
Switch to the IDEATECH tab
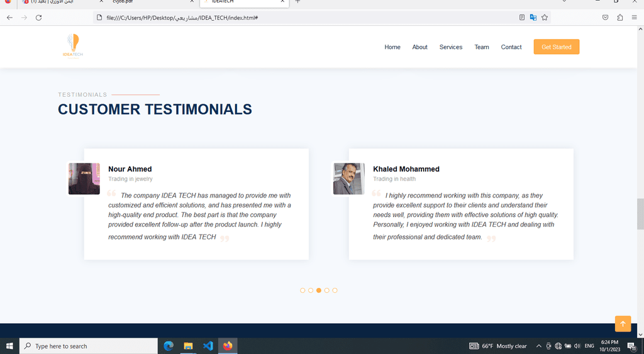pyautogui.click(x=245, y=2)
